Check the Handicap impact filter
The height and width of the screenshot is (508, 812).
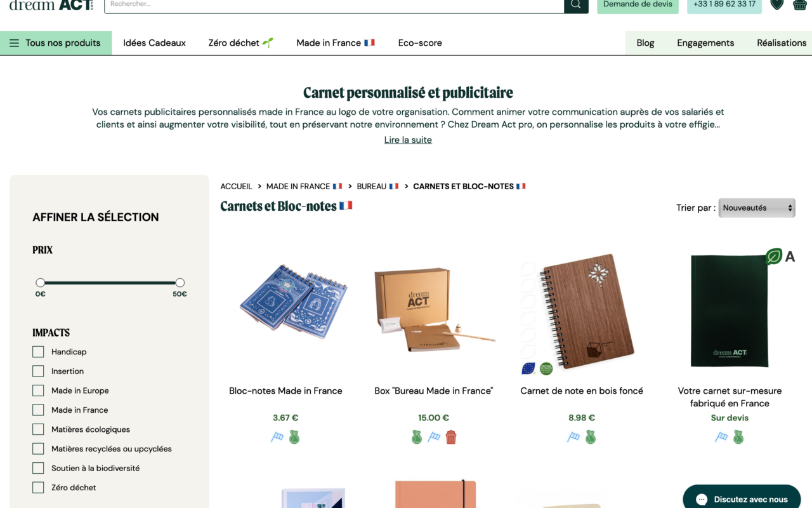[x=38, y=352]
